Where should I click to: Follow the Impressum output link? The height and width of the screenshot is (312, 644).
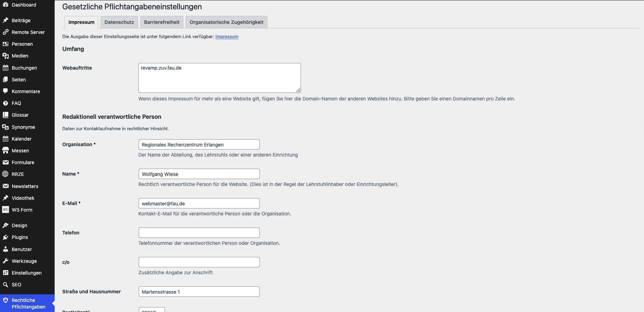pos(227,37)
